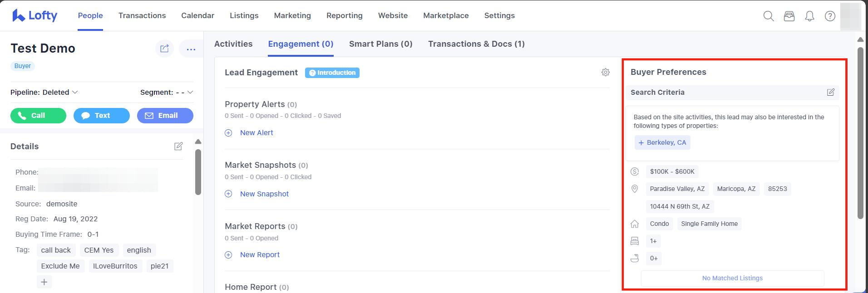Open notifications bell icon
The height and width of the screenshot is (293, 868).
809,16
